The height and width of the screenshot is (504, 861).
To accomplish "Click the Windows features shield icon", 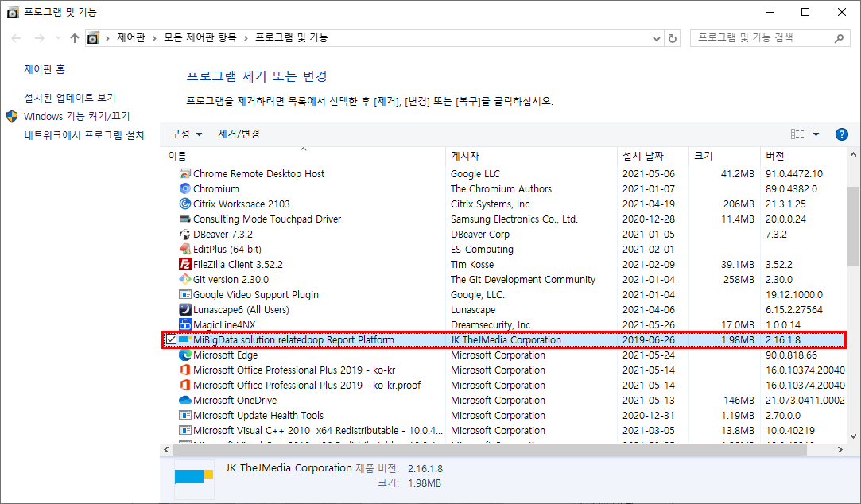I will tap(12, 116).
